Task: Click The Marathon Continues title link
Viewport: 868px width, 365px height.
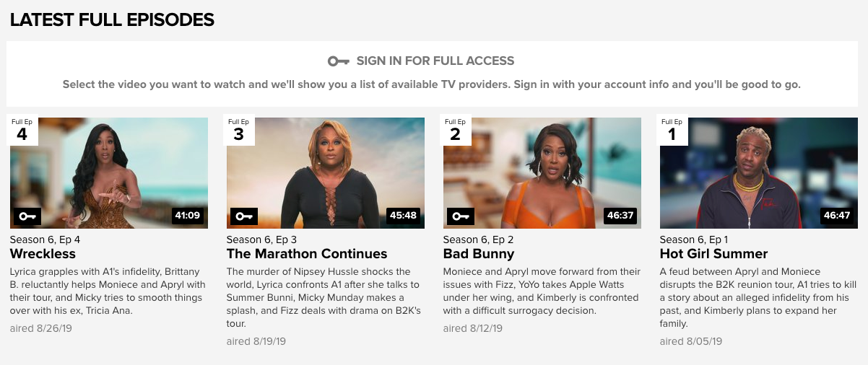Action: 307,254
